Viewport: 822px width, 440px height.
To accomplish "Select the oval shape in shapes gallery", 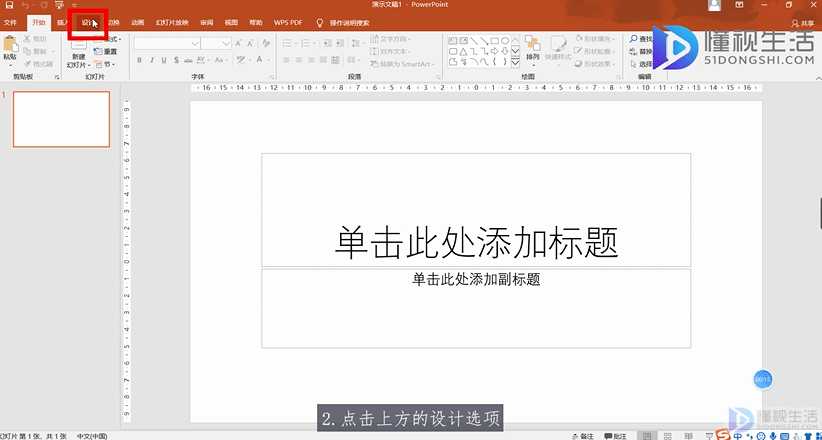I will pyautogui.click(x=504, y=40).
